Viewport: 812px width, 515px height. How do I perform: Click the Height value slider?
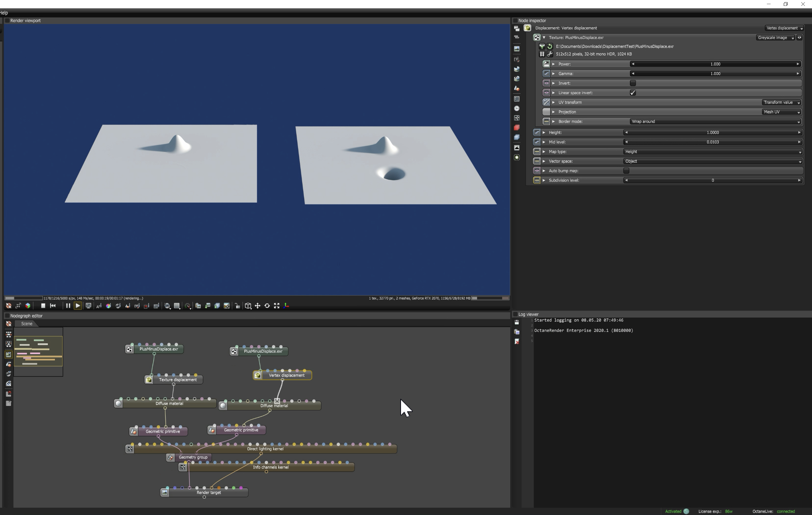pyautogui.click(x=712, y=132)
